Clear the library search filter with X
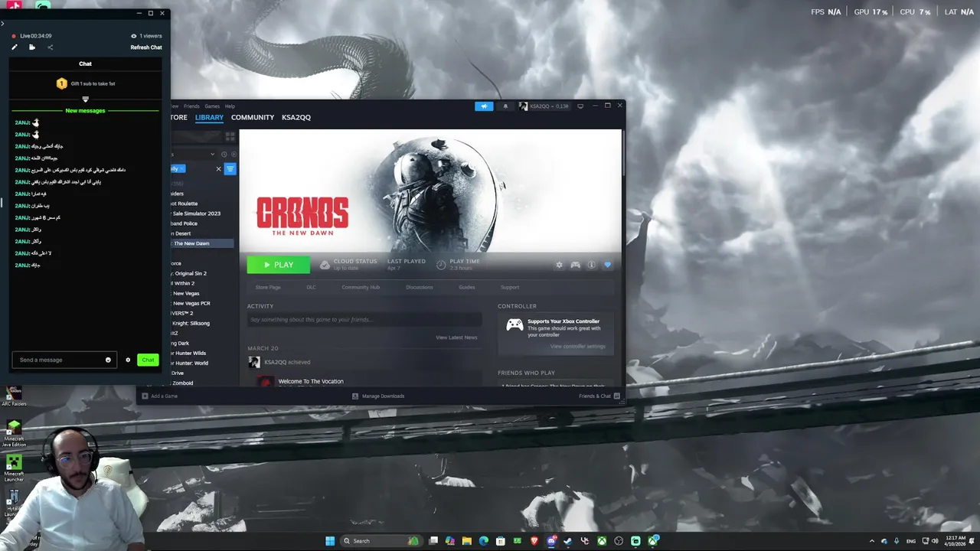 (x=218, y=168)
